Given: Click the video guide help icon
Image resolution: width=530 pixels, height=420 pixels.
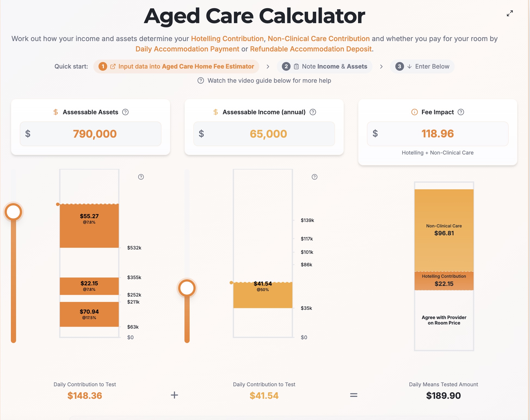Looking at the screenshot, I should pyautogui.click(x=201, y=81).
